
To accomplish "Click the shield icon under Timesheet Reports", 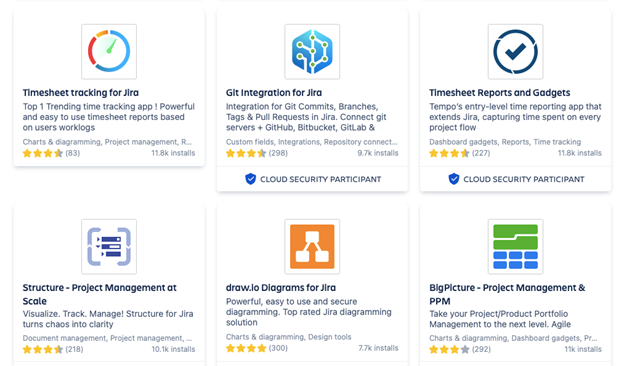I will pyautogui.click(x=454, y=179).
